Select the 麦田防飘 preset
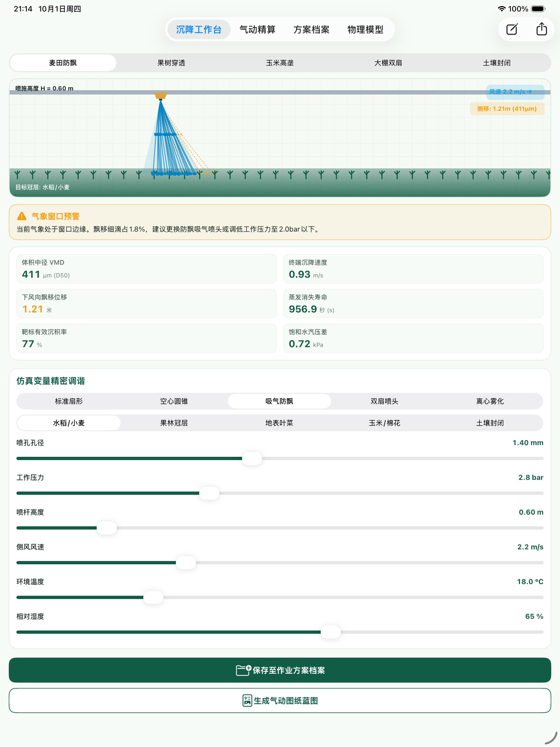Screen dimensions: 560x747 pyautogui.click(x=63, y=63)
